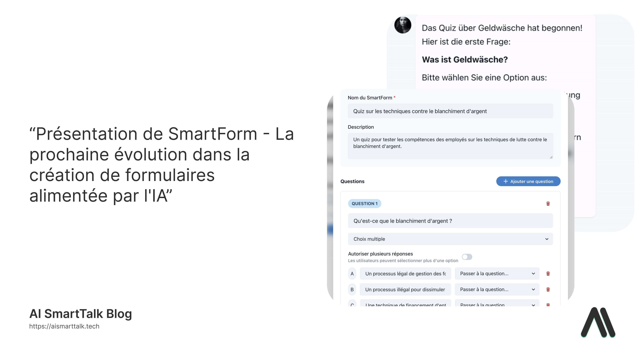Viewport: 644px width, 362px height.
Task: Select the option letter badge A
Action: point(352,273)
